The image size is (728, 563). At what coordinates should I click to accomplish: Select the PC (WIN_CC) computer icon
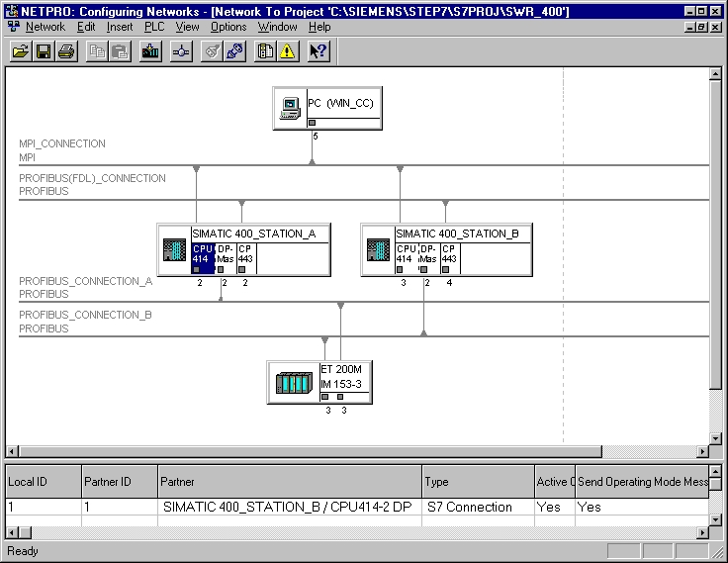pos(290,108)
